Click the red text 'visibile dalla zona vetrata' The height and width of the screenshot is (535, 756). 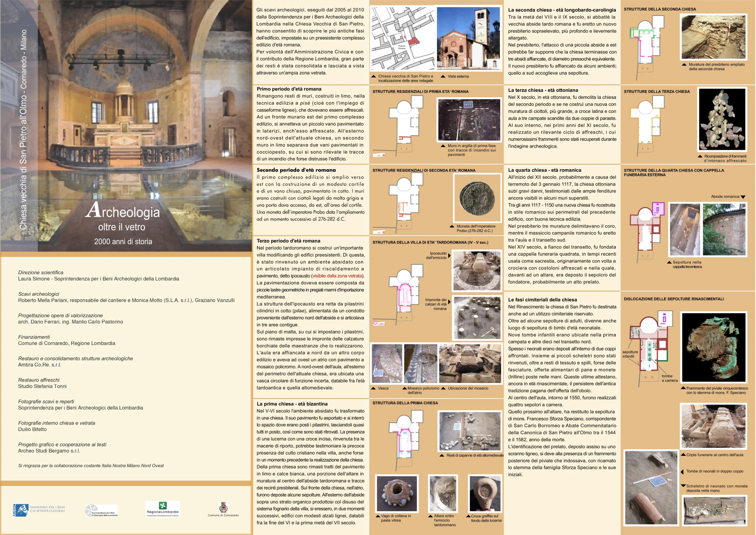[x=337, y=276]
